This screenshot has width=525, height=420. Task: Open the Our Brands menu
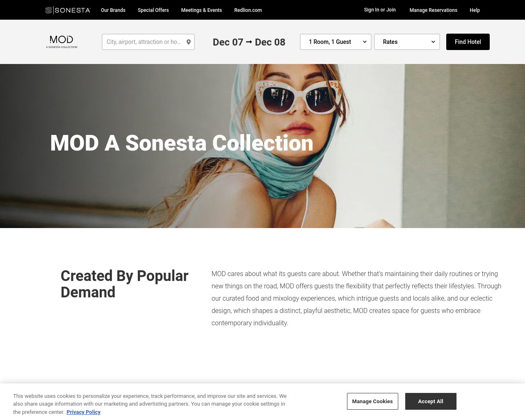(x=113, y=10)
